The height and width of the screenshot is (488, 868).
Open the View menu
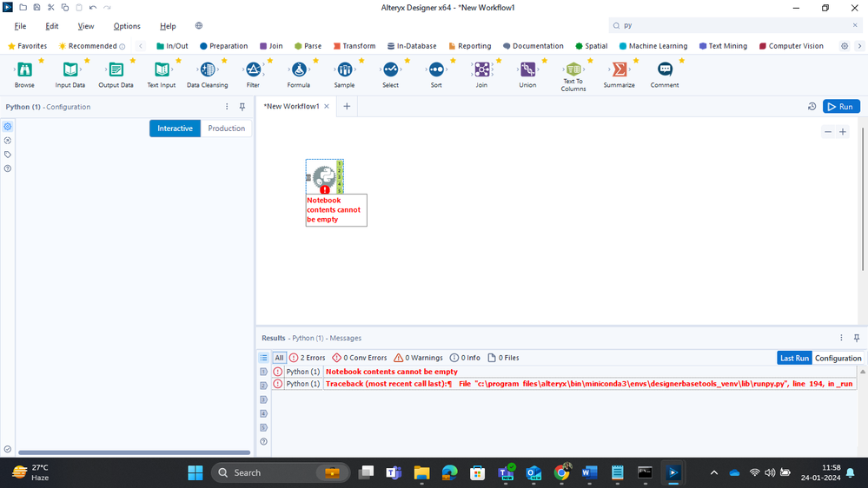tap(86, 26)
